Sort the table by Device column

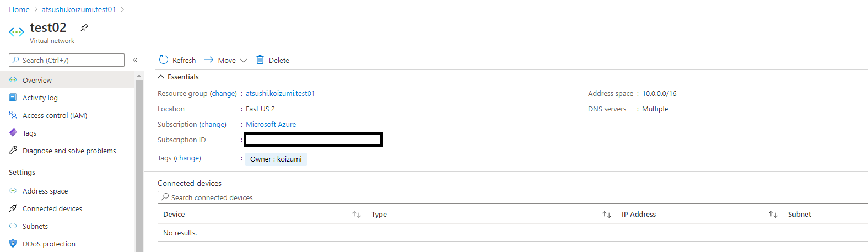357,215
